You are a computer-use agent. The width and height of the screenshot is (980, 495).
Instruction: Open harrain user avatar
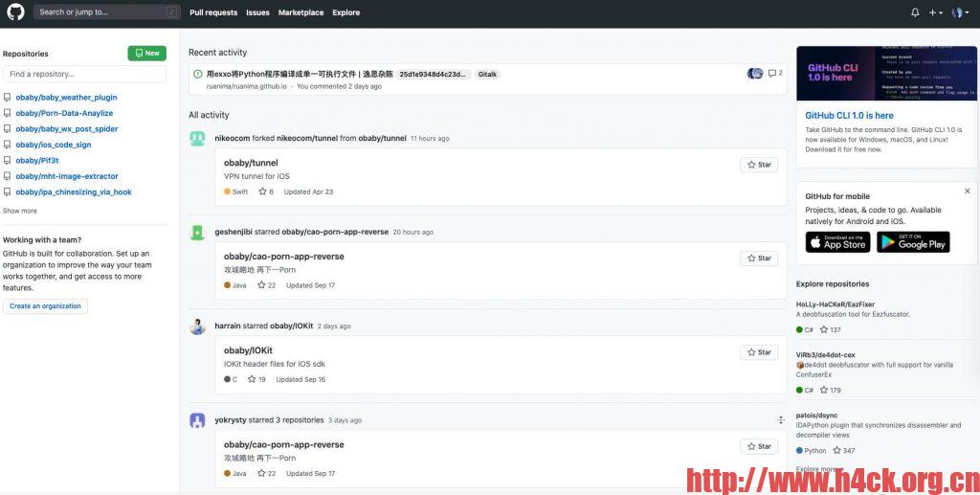tap(197, 326)
